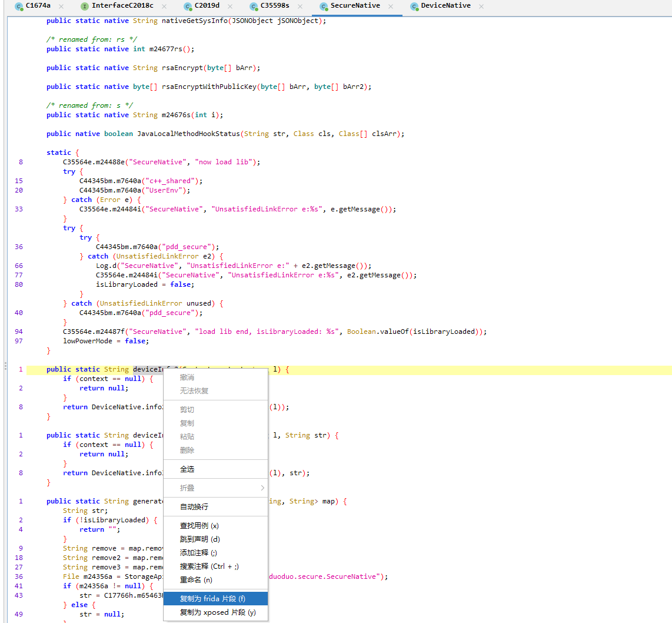Click line number 33 in the gutter
672x623 pixels.
tap(18, 209)
